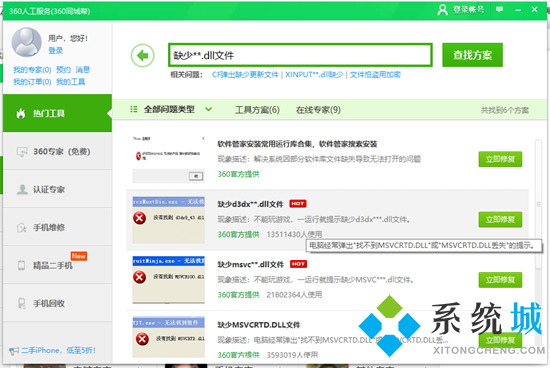Open the 消息 link
Screen dimensions: 550x368
[x=83, y=70]
